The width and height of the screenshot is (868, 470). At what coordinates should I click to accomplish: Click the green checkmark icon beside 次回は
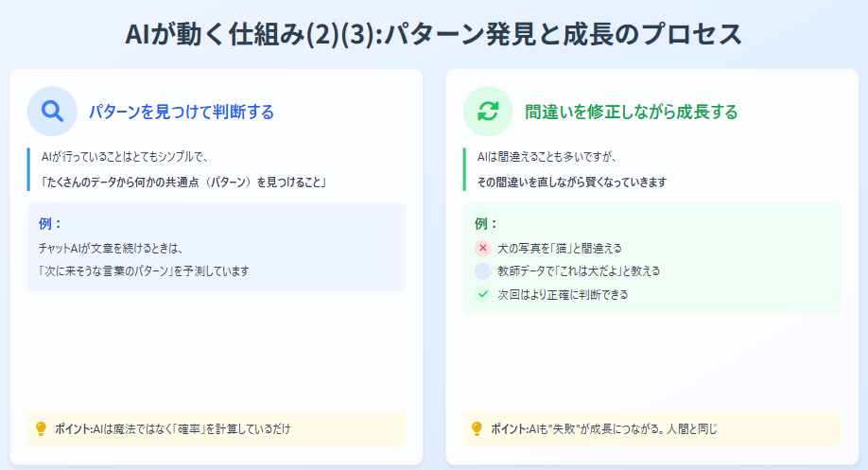[x=483, y=294]
